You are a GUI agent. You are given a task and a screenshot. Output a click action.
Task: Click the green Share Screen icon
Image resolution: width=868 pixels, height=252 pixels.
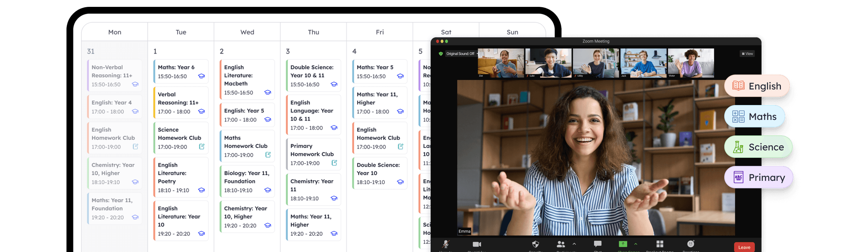tap(623, 244)
